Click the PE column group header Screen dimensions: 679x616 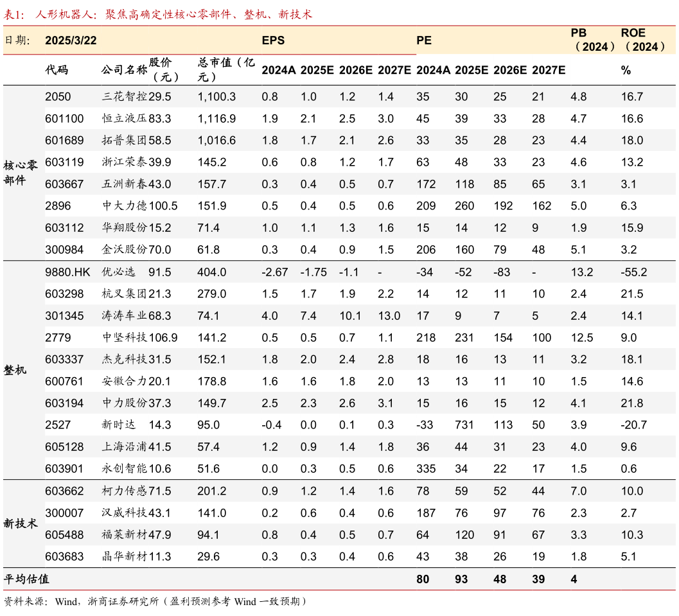[424, 40]
